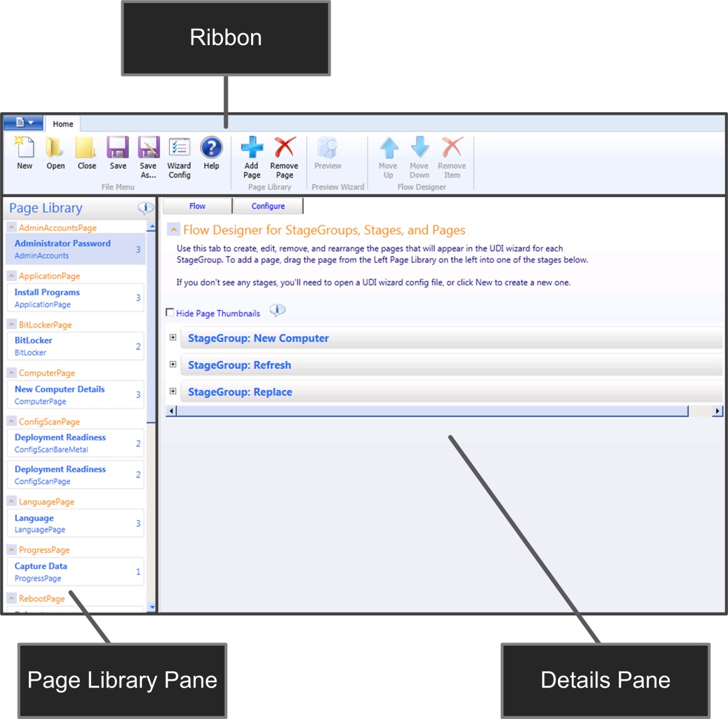This screenshot has height=719, width=728.
Task: Expand the StageGroup: Refresh section
Action: click(x=173, y=365)
